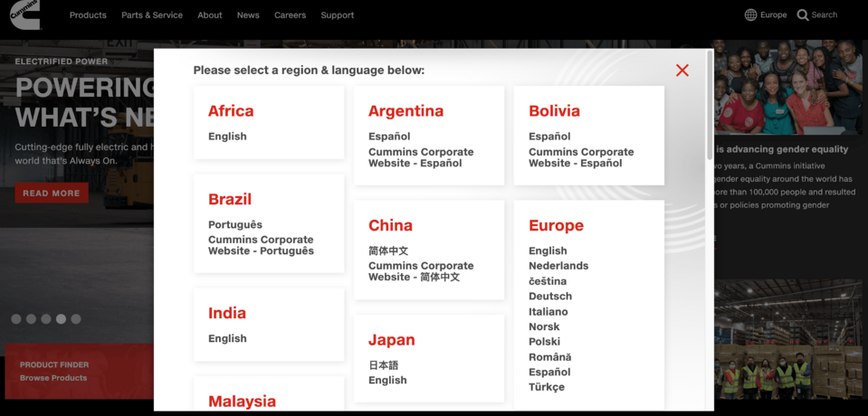Open Cummins Corporate Website - Português

[261, 245]
